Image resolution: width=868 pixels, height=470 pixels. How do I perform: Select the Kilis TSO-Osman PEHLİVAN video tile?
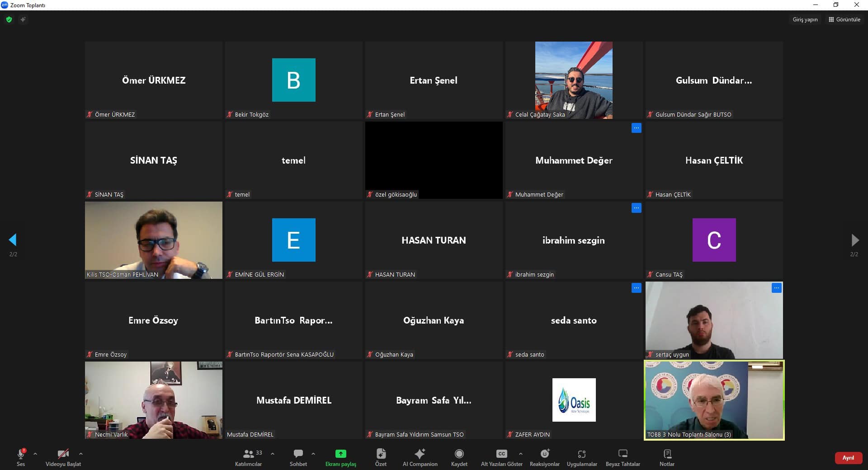click(x=154, y=240)
